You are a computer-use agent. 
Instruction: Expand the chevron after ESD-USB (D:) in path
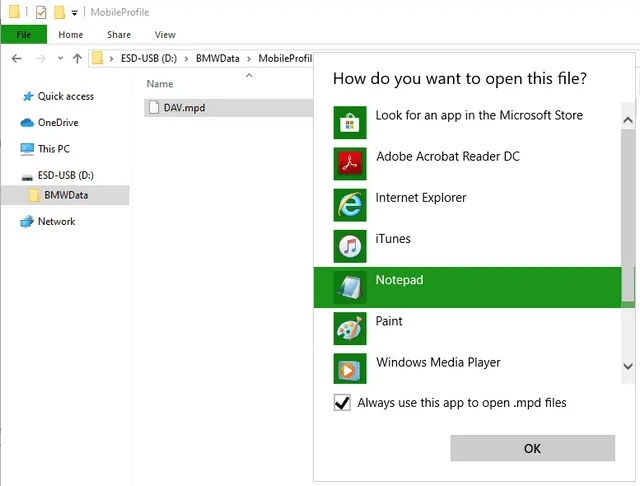186,59
